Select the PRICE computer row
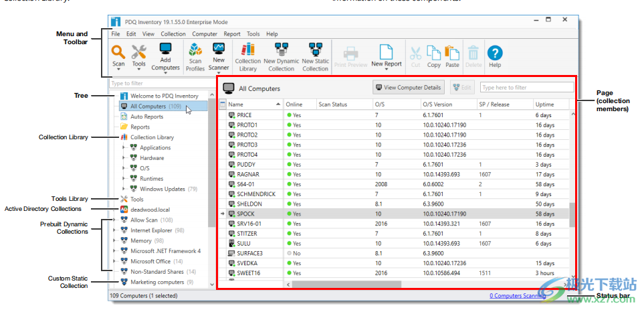 (395, 115)
